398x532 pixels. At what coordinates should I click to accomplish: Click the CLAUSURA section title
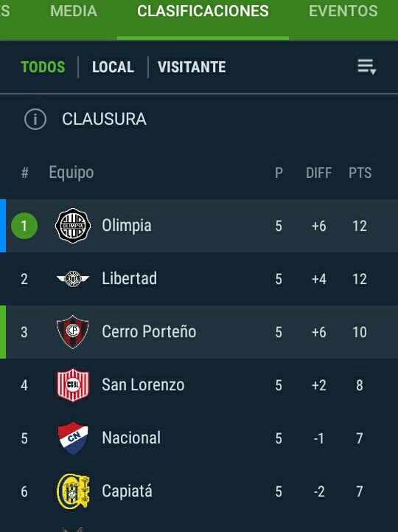[104, 119]
